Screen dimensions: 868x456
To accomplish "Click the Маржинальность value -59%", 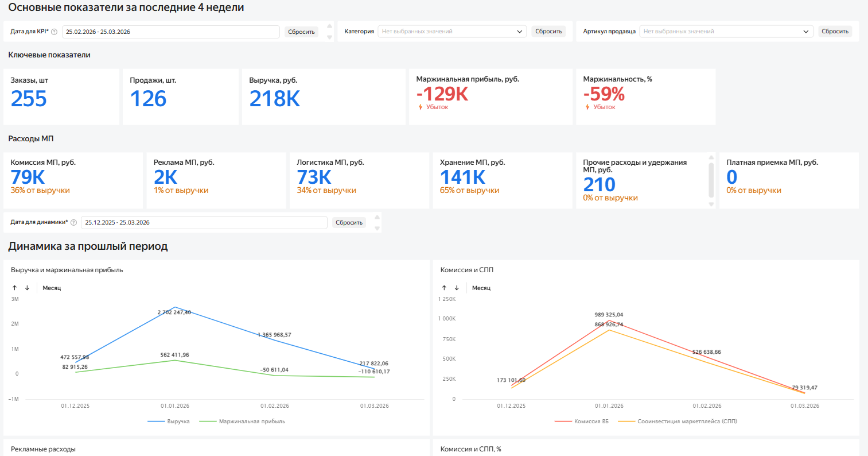I will coord(604,94).
